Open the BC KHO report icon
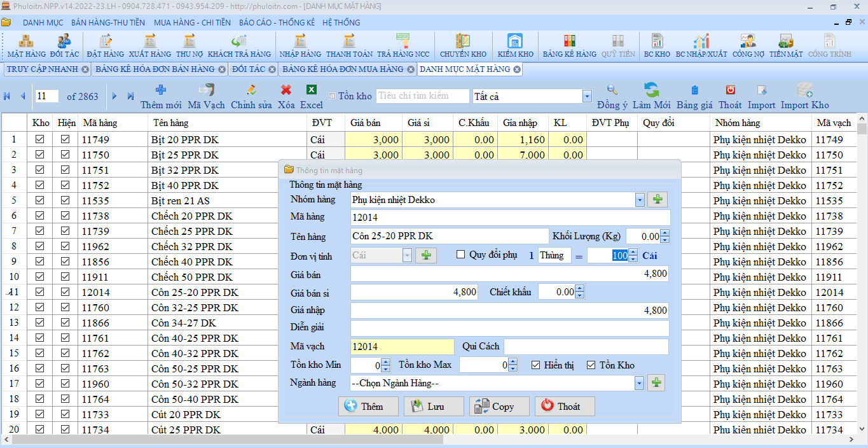The image size is (868, 448). click(657, 46)
